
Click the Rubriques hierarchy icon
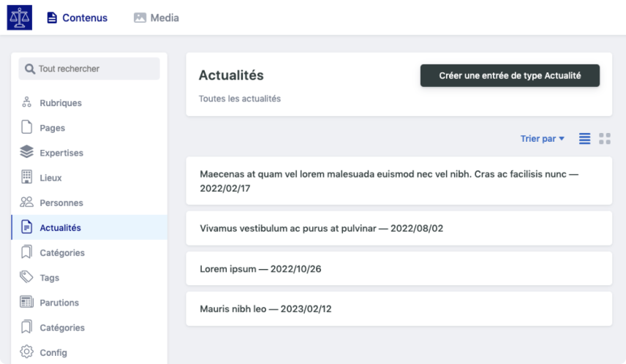[27, 102]
